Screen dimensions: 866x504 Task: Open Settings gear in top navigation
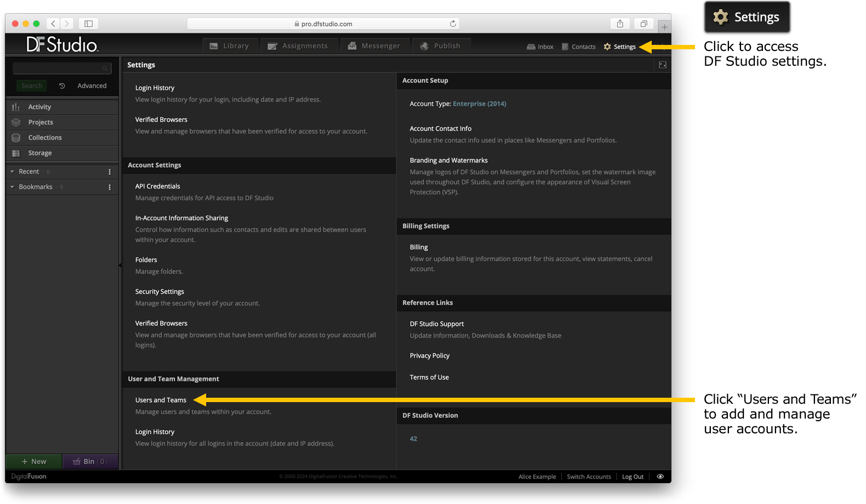pyautogui.click(x=607, y=47)
